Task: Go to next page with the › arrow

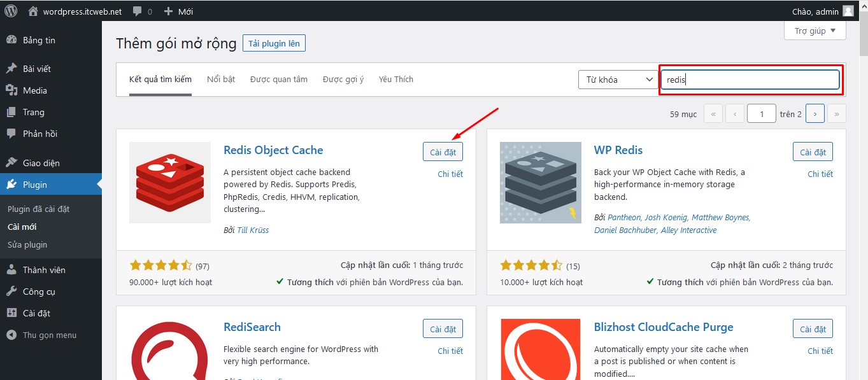Action: 815,113
